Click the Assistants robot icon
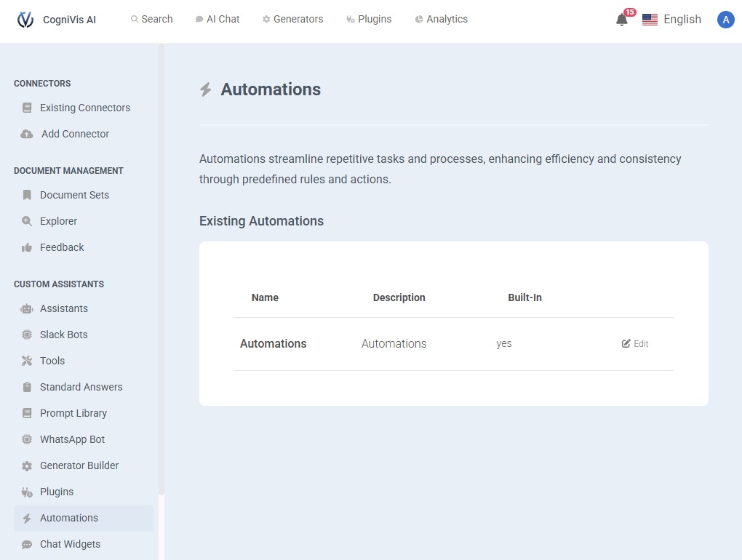742x560 pixels. pyautogui.click(x=27, y=308)
